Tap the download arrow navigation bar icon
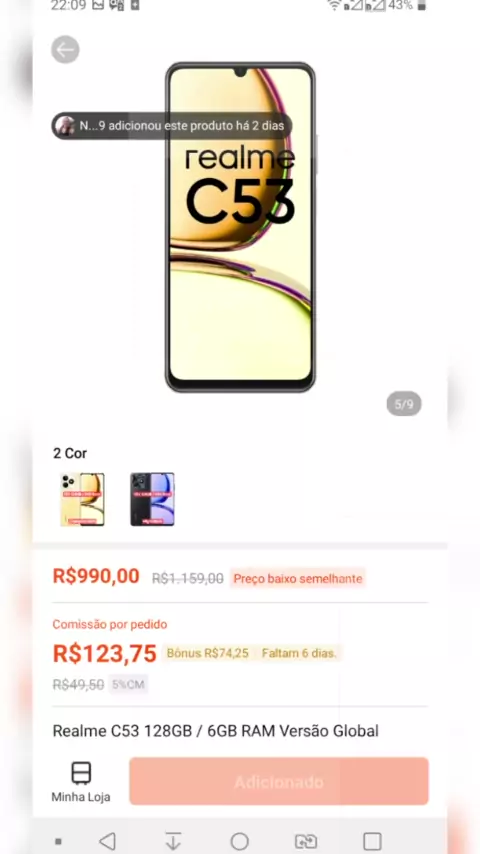Screen dimensions: 480x854 tap(173, 841)
